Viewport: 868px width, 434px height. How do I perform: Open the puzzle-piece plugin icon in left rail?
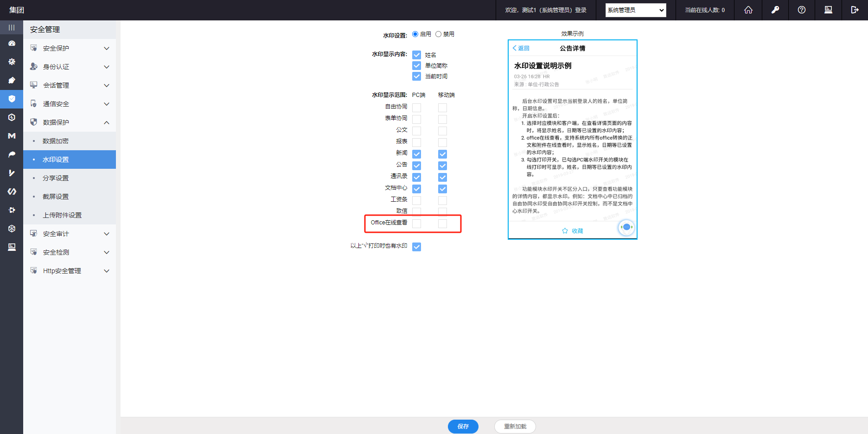(12, 80)
